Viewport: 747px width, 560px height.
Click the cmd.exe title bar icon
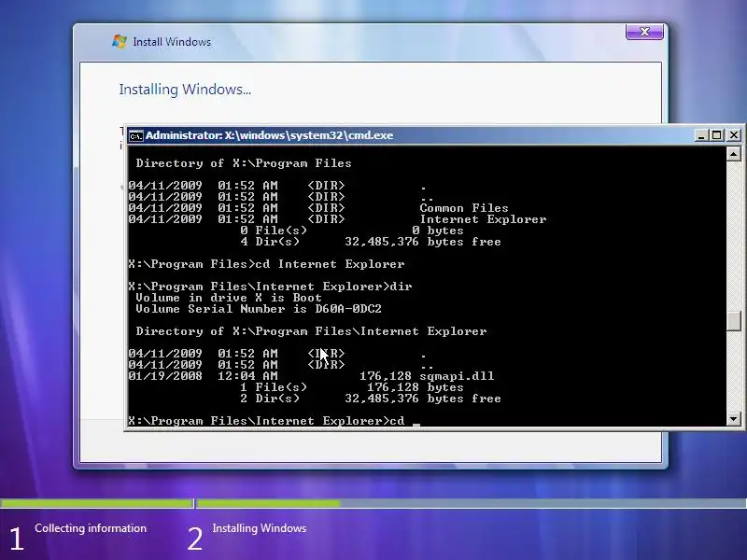point(135,135)
